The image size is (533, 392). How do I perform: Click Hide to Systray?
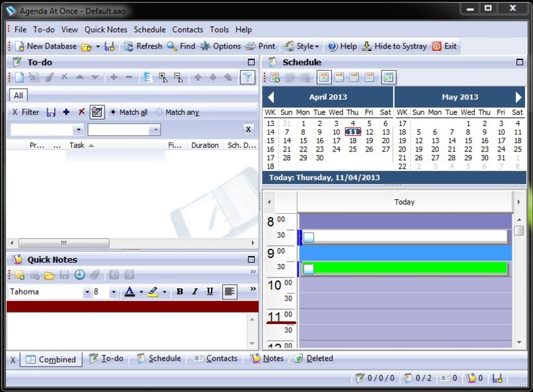point(395,46)
